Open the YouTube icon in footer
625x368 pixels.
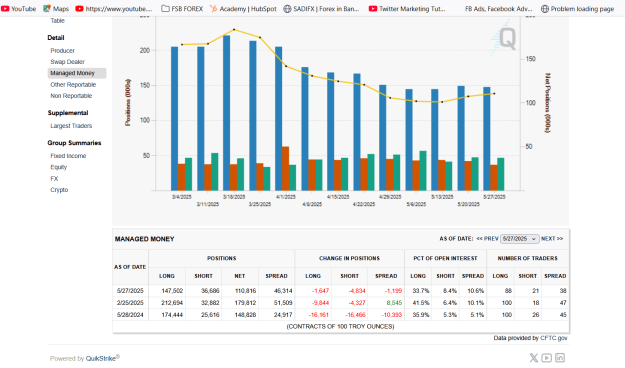[x=546, y=358]
